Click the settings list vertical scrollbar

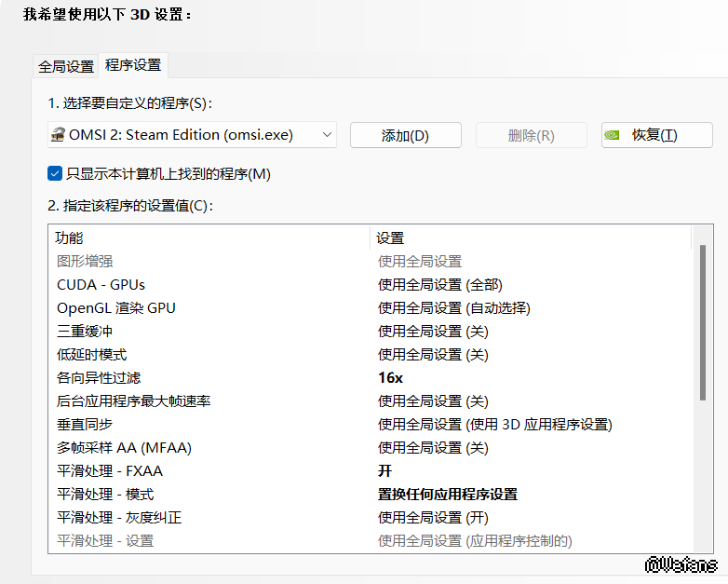(702, 322)
